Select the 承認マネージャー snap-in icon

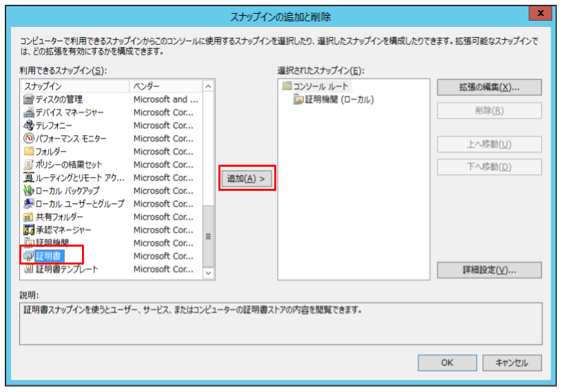coord(28,229)
